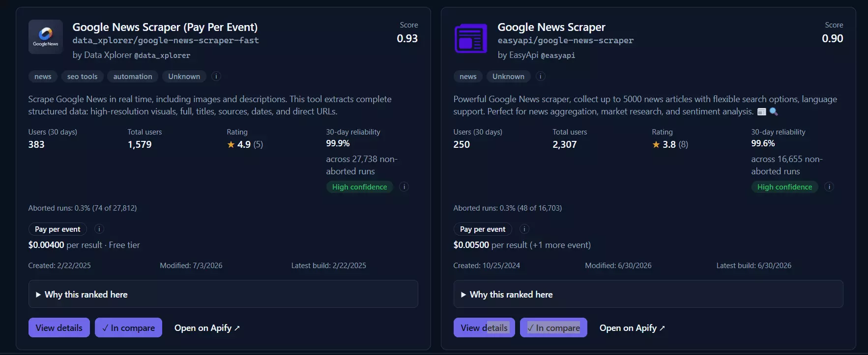Click the 383 users (30 days) value
Image resolution: width=868 pixels, height=355 pixels.
pos(36,144)
